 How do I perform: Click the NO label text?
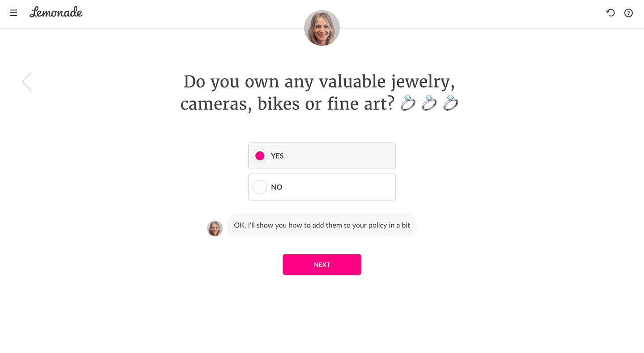276,187
